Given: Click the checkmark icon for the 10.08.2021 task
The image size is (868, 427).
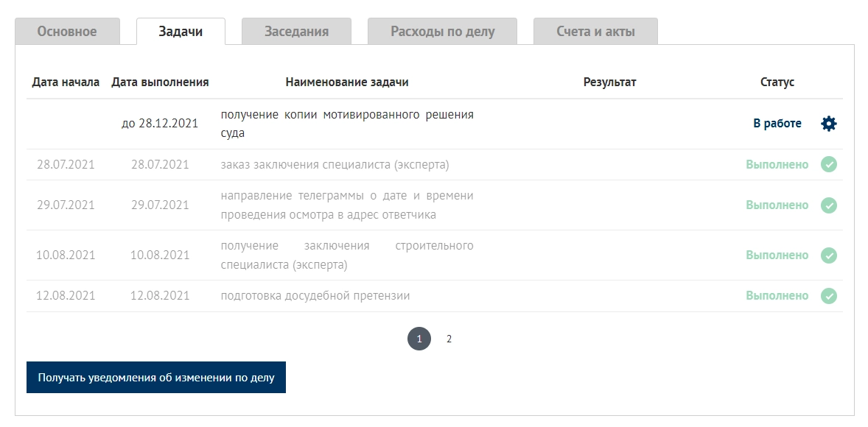Looking at the screenshot, I should tap(829, 255).
